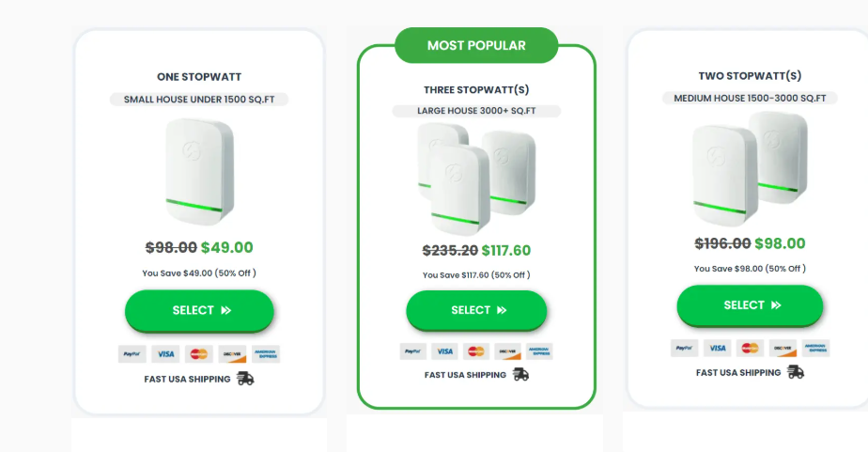Tap Mastercard logo in One StopWatt card

pyautogui.click(x=198, y=354)
